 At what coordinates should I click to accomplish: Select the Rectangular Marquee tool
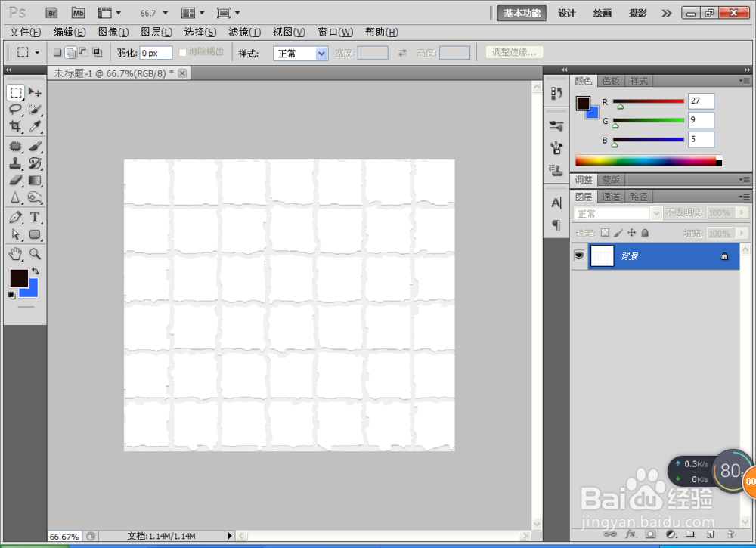[x=16, y=92]
